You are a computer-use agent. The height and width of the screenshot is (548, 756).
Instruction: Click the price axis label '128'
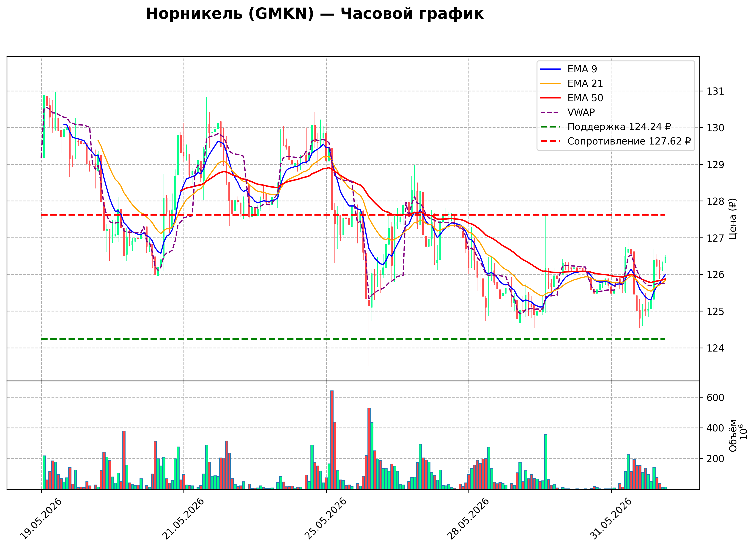click(x=715, y=201)
